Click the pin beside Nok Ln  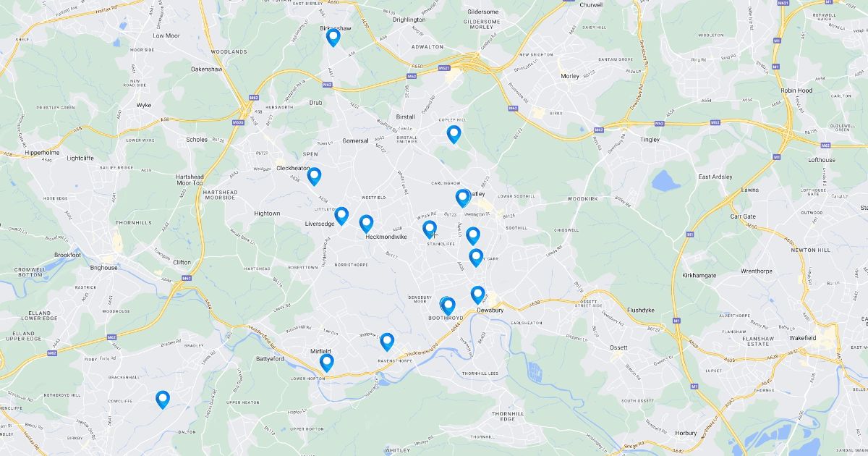click(472, 236)
